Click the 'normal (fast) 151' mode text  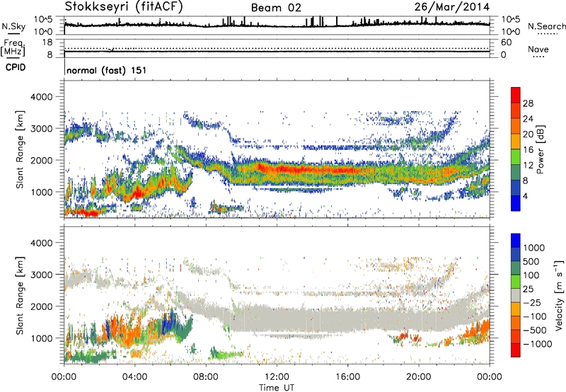coord(107,70)
